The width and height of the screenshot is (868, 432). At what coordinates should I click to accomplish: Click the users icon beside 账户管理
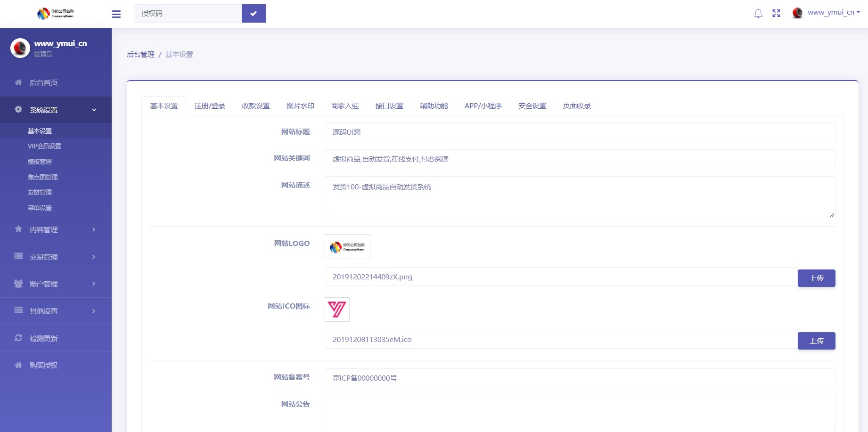(x=18, y=284)
